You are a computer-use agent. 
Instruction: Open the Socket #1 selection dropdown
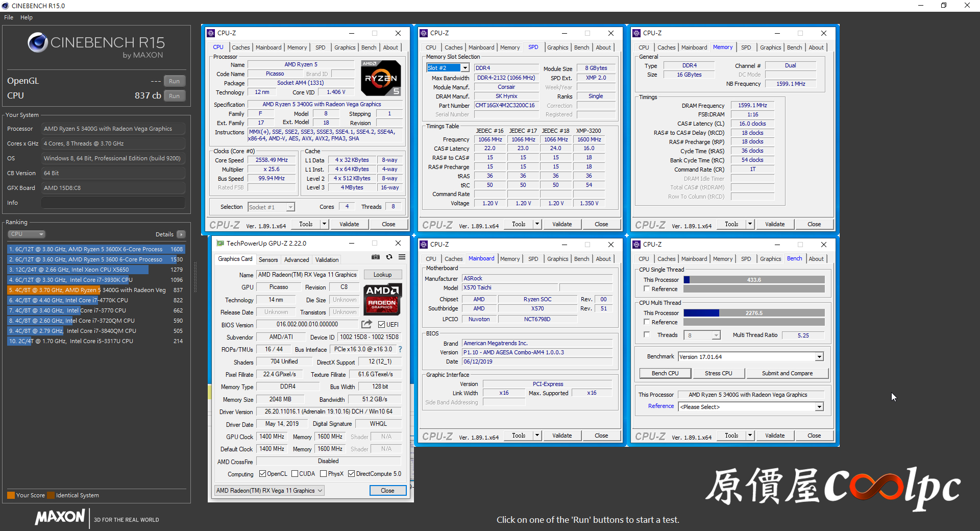[x=290, y=207]
